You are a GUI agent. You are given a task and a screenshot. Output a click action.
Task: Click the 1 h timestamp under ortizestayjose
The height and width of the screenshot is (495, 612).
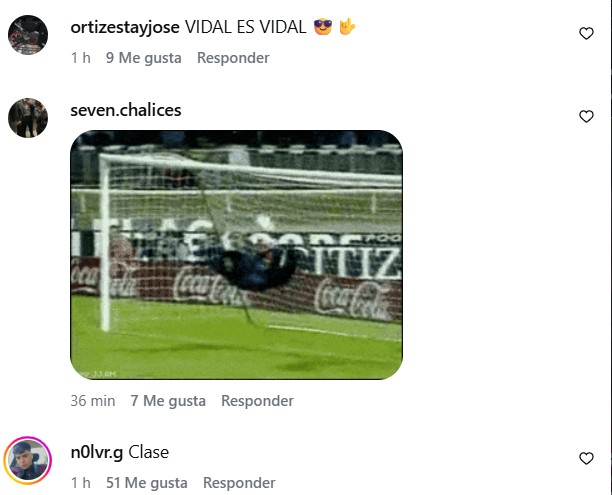click(x=81, y=58)
